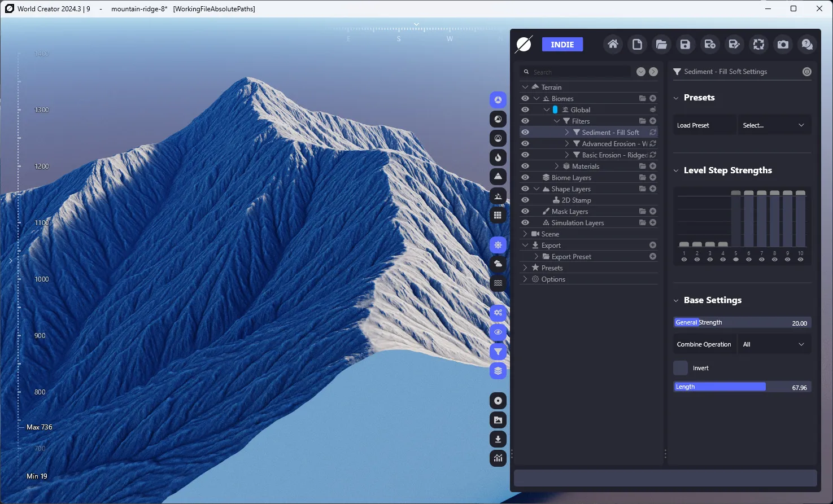This screenshot has height=504, width=833.
Task: Toggle visibility of Sediment - Fill Soft filter
Action: pyautogui.click(x=525, y=132)
